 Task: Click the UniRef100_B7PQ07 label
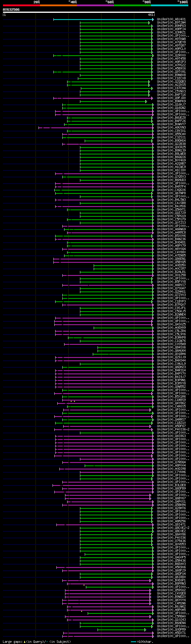171,305
